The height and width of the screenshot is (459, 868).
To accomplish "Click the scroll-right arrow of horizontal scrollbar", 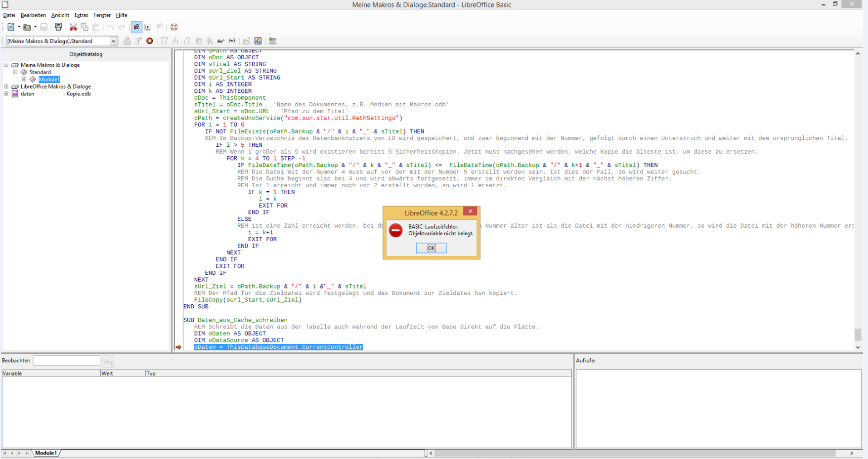I will [852, 453].
